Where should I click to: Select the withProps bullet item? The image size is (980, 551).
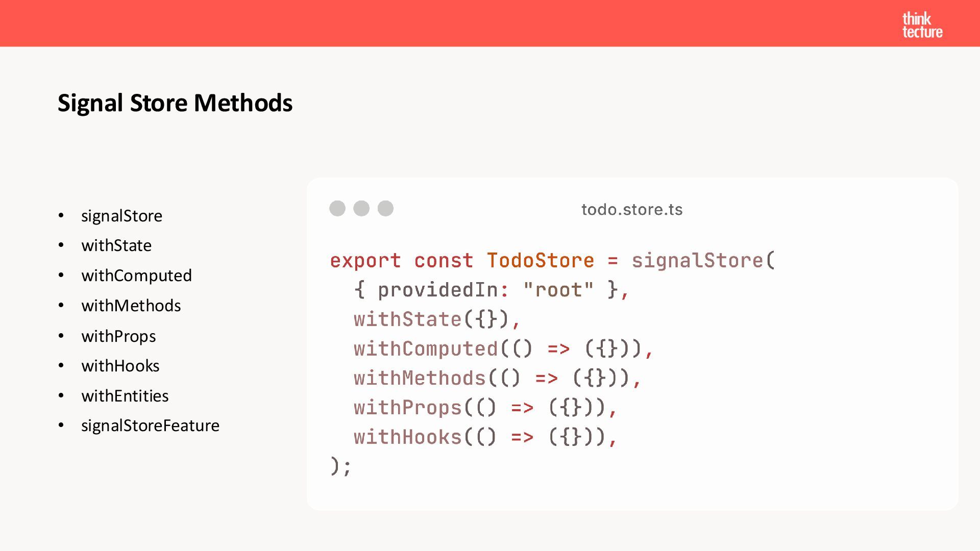coord(118,336)
